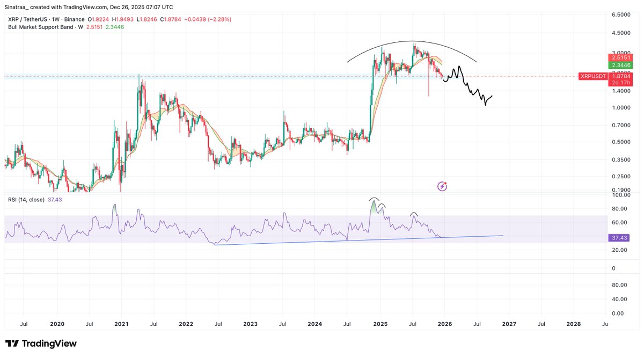Click the 2020 time axis label
The image size is (644, 357).
57,324
